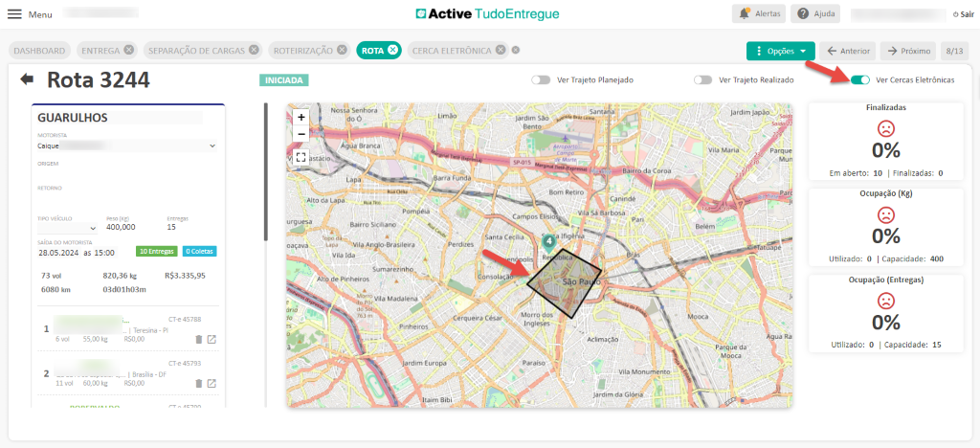
Task: Close the Cerca Eletrônica tab
Action: tap(515, 51)
